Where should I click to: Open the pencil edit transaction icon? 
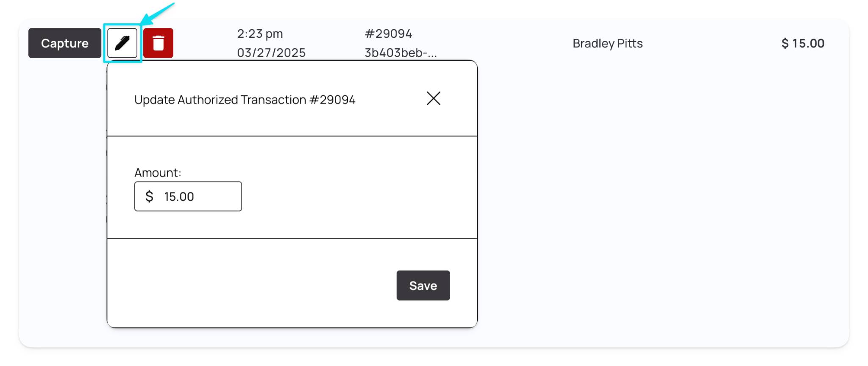pos(122,43)
